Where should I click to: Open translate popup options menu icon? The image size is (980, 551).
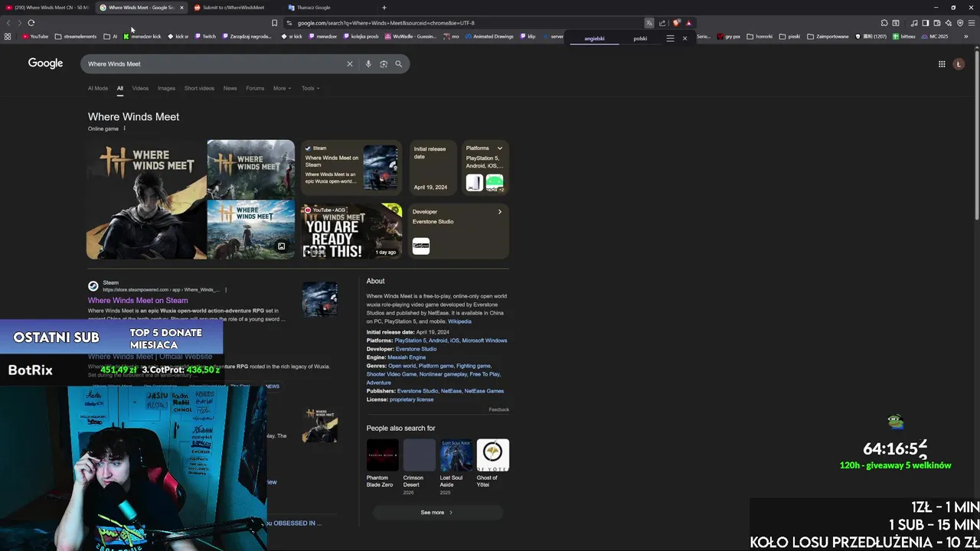670,38
